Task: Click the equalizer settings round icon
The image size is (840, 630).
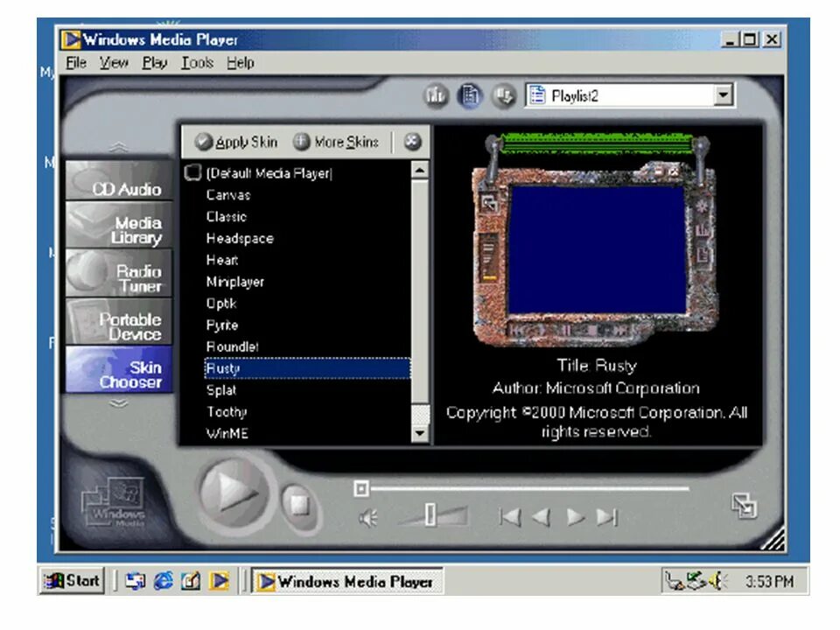Action: click(x=436, y=96)
